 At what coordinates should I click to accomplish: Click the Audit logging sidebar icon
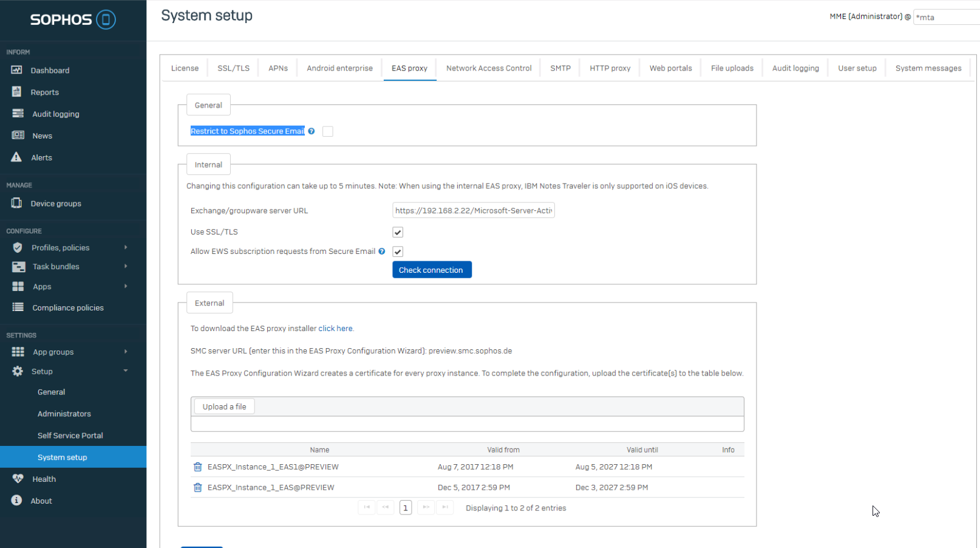click(x=18, y=114)
